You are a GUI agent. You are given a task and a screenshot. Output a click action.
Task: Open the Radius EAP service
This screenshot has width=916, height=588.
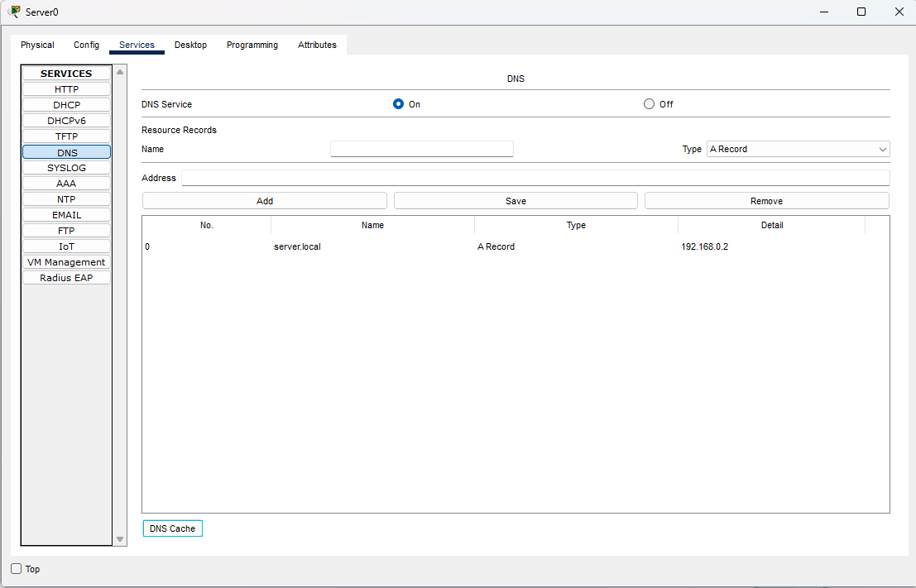click(x=66, y=277)
